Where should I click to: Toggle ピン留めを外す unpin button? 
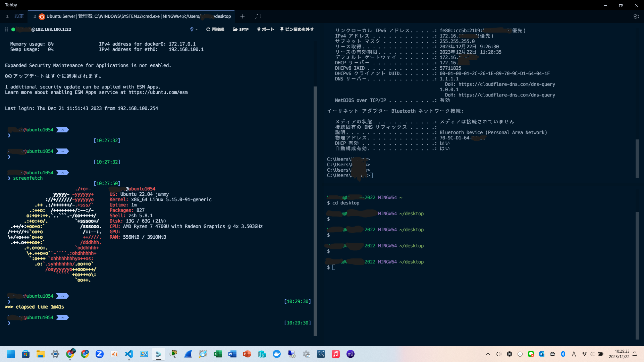[x=297, y=29]
